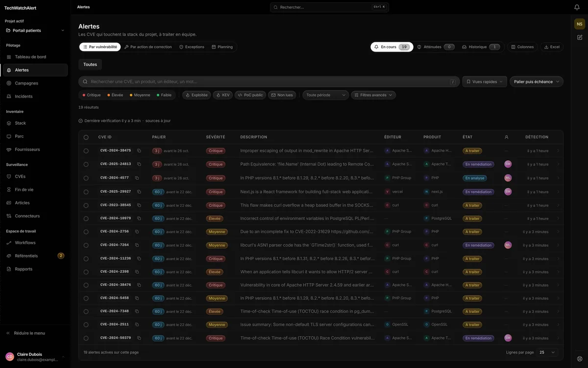Viewport: 588px width, 368px height.
Task: Select the checkbox for CVE-2025-24813
Action: [x=86, y=164]
